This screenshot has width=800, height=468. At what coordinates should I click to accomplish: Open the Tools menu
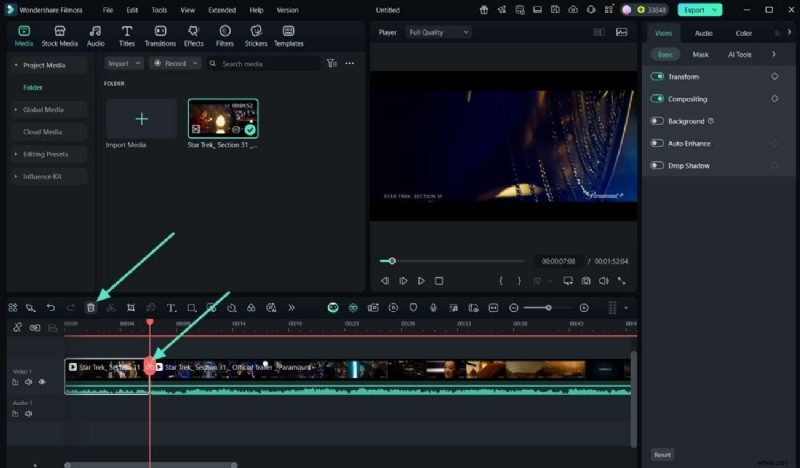159,10
